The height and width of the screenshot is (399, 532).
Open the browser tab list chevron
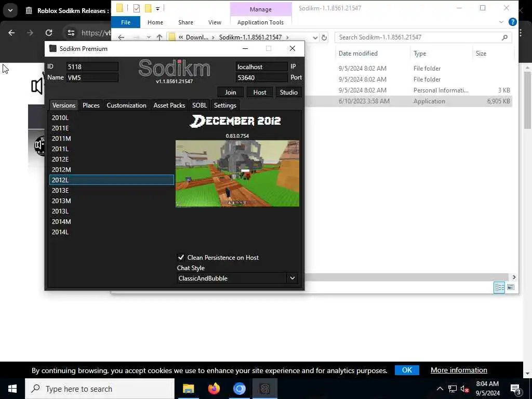[x=10, y=10]
